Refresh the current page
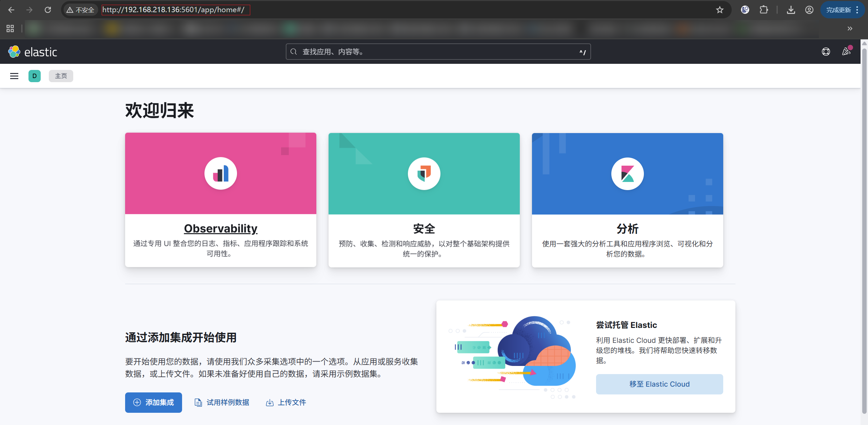Image resolution: width=868 pixels, height=425 pixels. click(48, 10)
